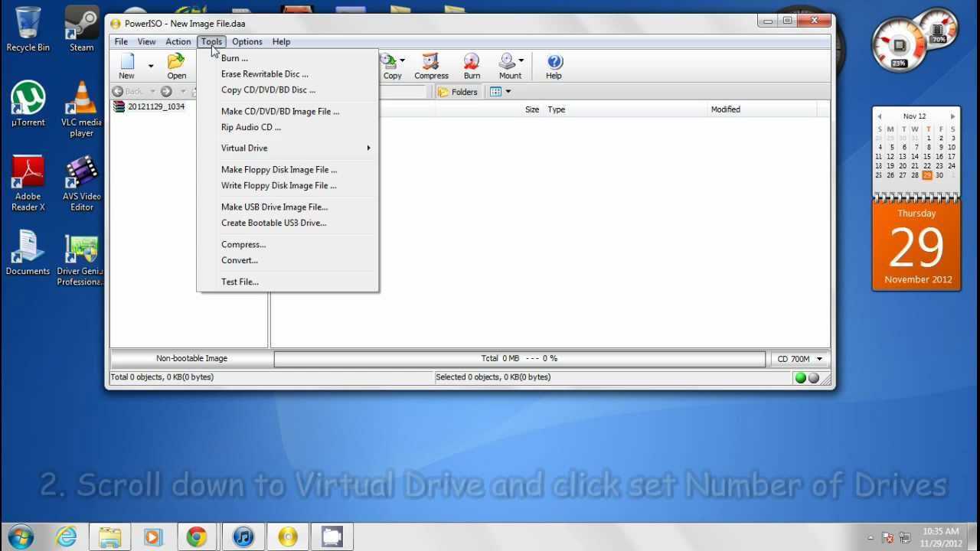Sort by the Size column header
Viewport: 980px width, 551px height.
pyautogui.click(x=531, y=109)
